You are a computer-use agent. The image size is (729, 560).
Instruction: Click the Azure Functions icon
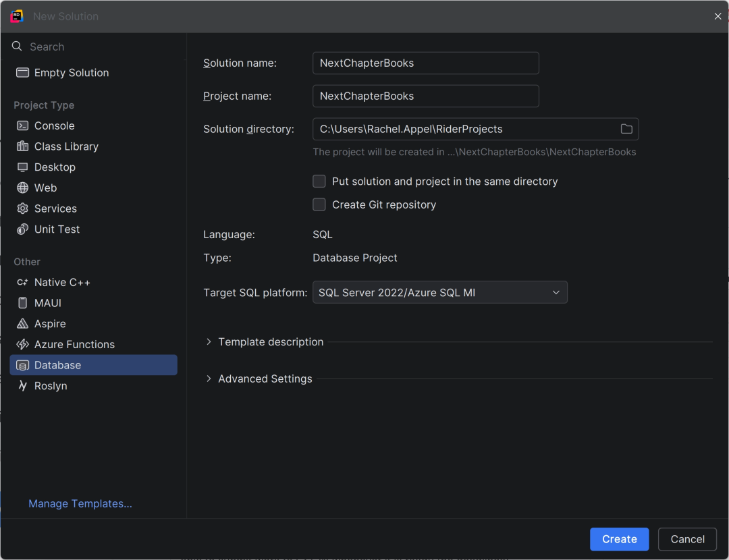pos(22,344)
